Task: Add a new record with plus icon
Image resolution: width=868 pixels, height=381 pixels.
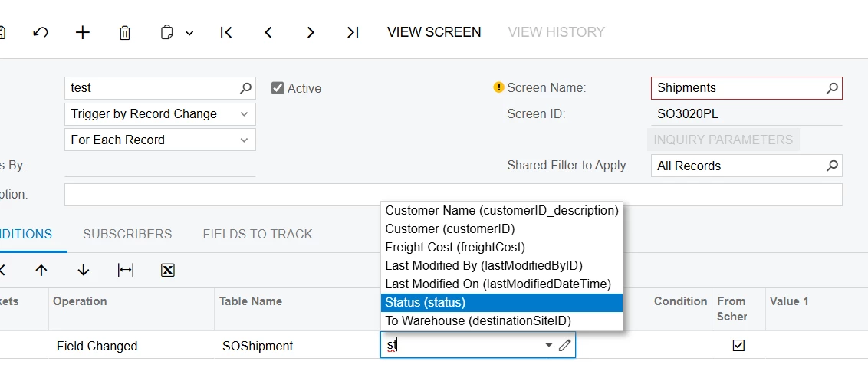Action: 83,32
